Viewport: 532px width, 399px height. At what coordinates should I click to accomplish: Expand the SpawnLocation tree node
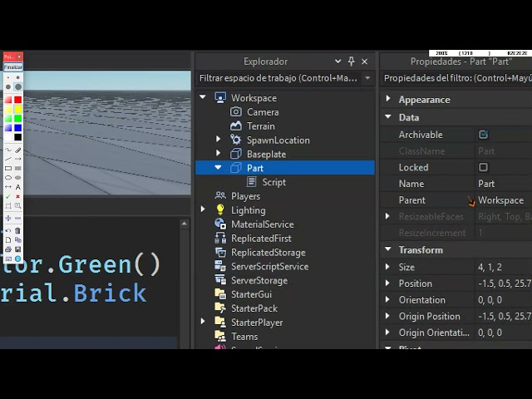point(218,139)
